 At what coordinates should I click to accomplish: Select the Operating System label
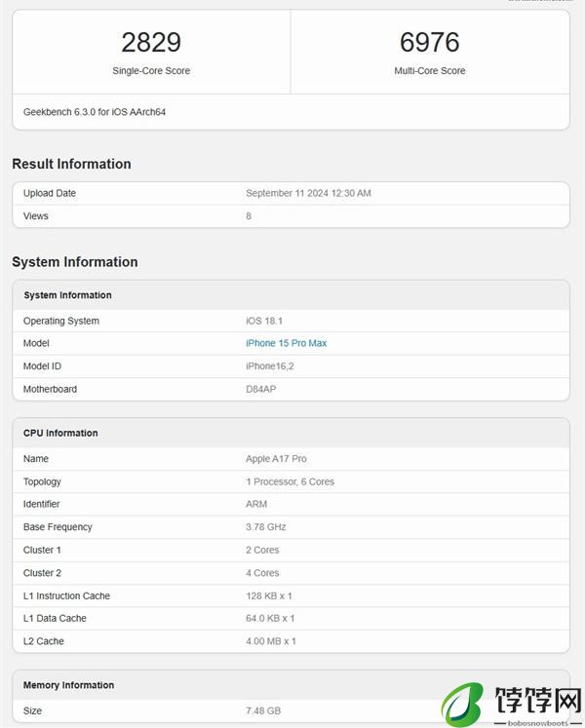[x=61, y=321]
